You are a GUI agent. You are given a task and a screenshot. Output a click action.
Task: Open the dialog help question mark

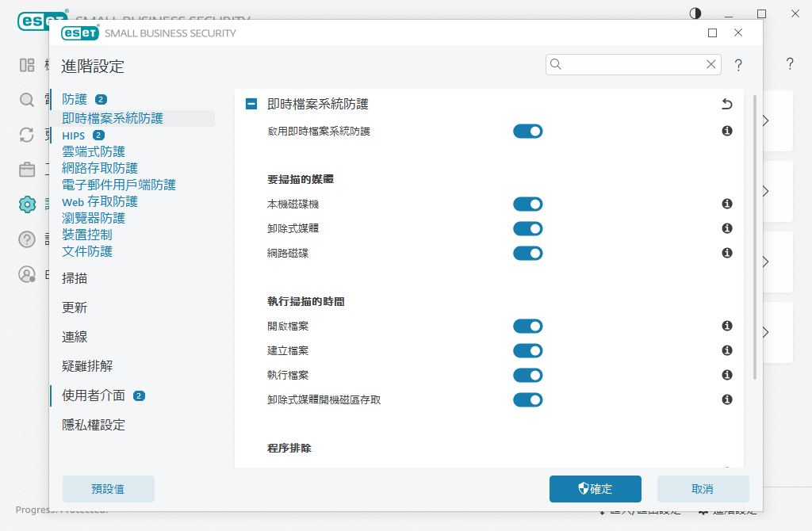(x=738, y=65)
